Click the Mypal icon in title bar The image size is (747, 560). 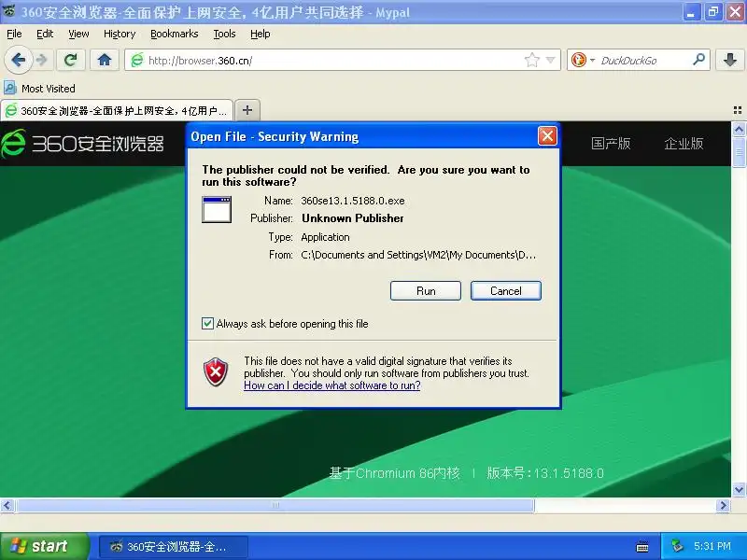coord(8,11)
